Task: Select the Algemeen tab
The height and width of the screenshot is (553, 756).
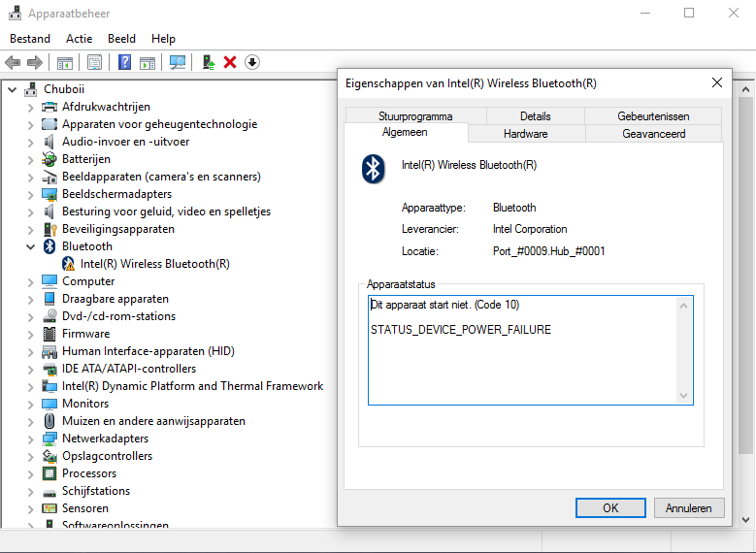Action: click(x=405, y=132)
